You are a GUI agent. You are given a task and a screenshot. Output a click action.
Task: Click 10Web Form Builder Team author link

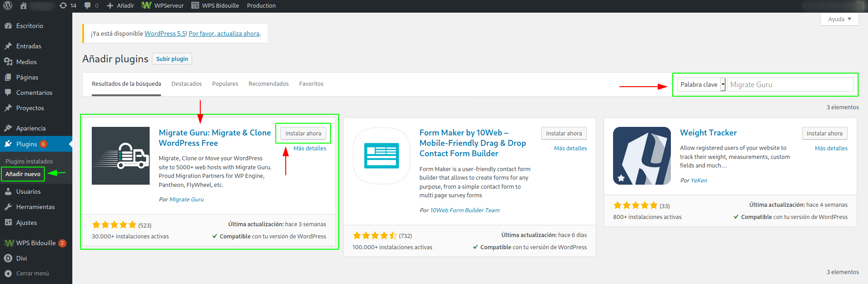point(465,210)
